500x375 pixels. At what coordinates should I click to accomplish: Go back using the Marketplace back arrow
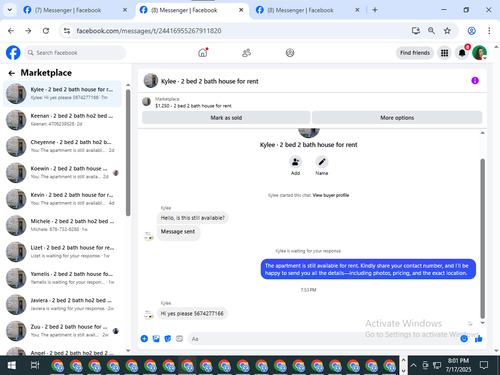pyautogui.click(x=12, y=73)
